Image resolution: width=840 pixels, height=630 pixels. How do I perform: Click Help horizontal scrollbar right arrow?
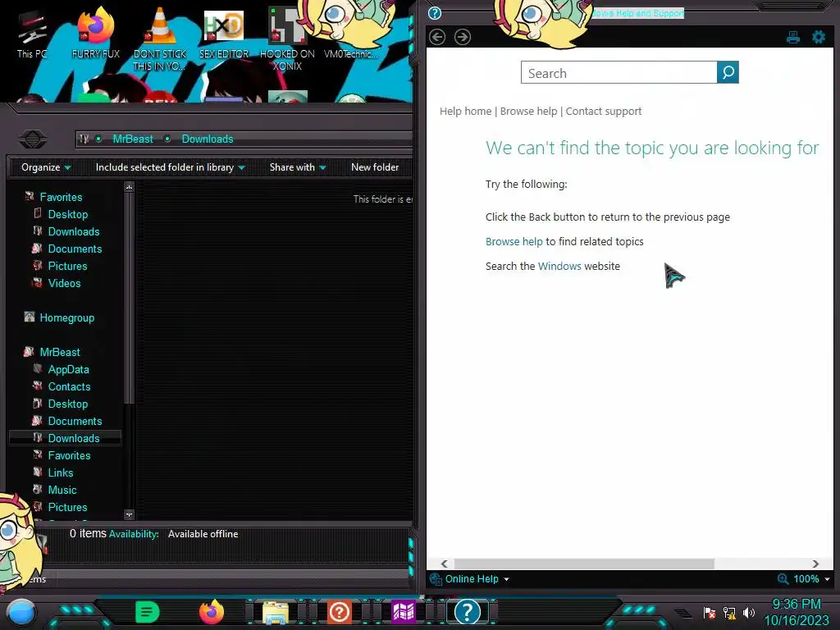pos(815,564)
